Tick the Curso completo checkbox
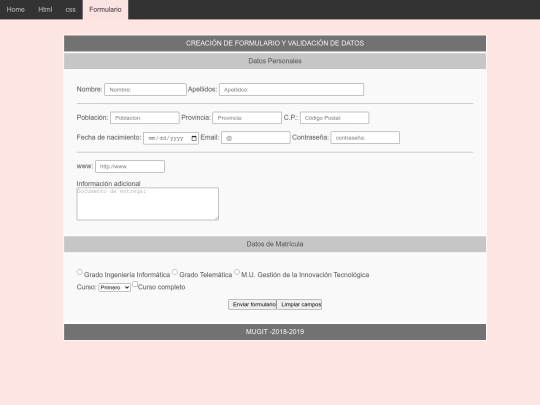 click(135, 284)
